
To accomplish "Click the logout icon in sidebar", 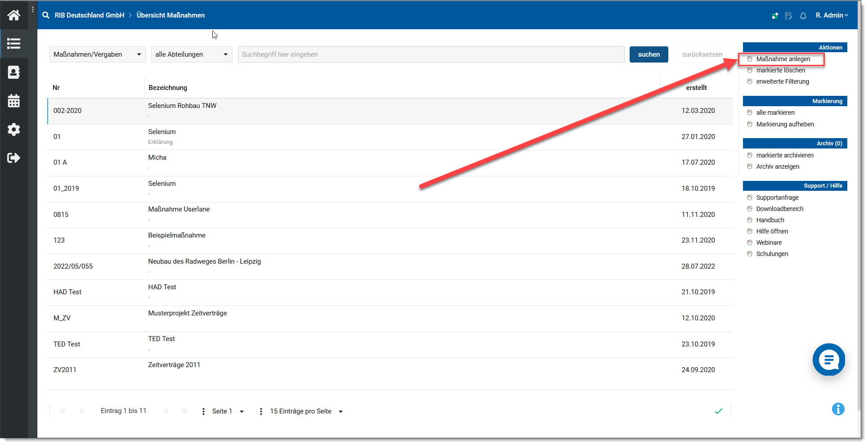I will click(13, 158).
